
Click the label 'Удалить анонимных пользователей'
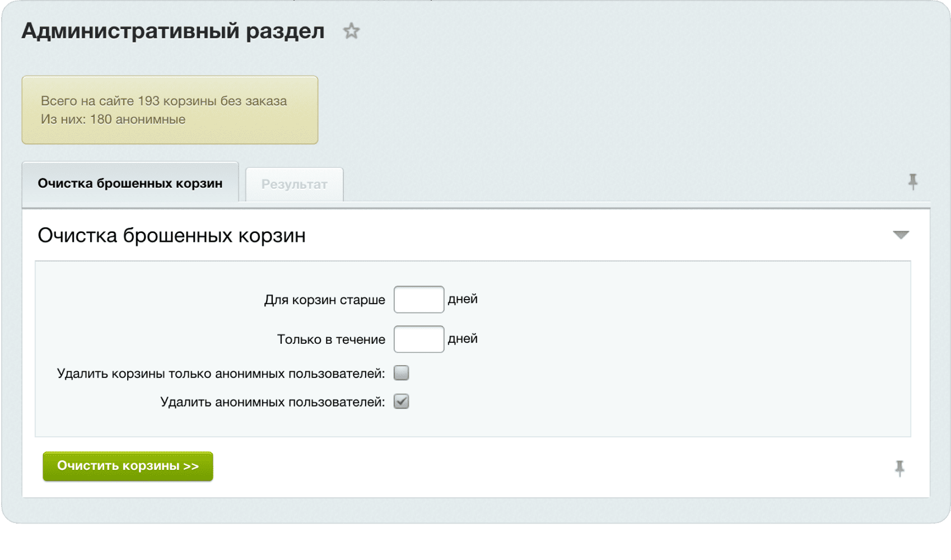[x=273, y=401]
